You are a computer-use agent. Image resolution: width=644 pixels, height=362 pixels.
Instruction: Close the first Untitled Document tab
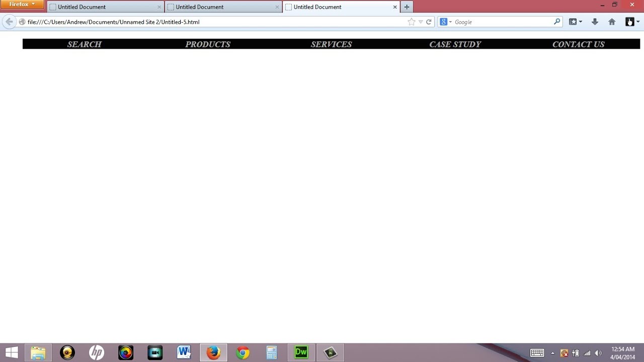coord(159,7)
